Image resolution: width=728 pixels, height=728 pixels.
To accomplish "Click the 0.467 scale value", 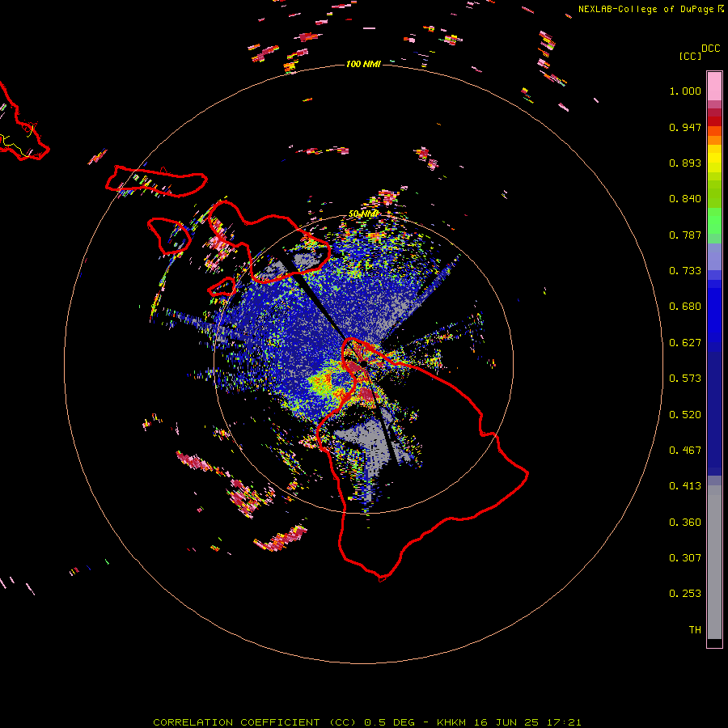I will [685, 451].
